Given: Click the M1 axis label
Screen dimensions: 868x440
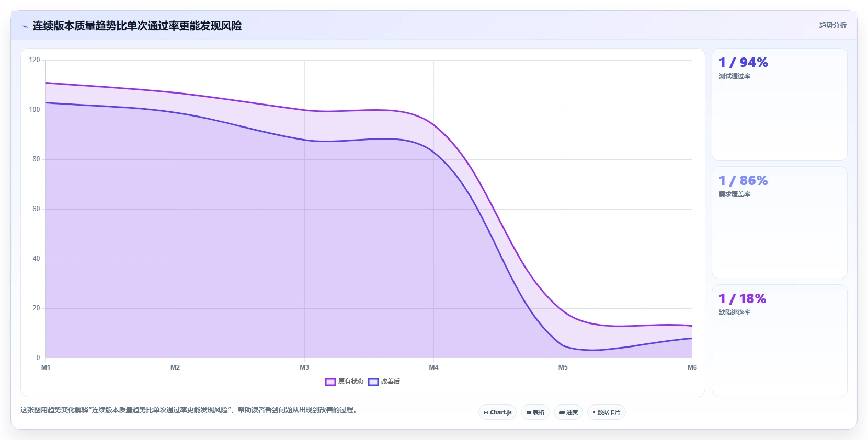Looking at the screenshot, I should [x=46, y=368].
